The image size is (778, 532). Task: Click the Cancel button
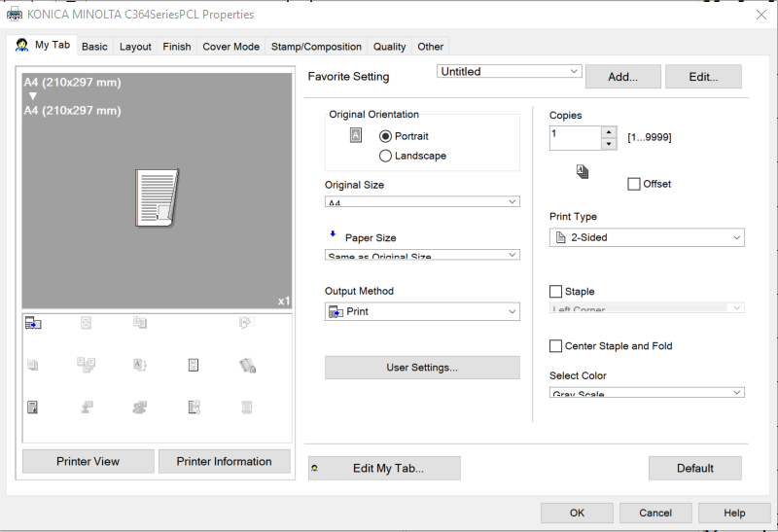click(x=655, y=513)
